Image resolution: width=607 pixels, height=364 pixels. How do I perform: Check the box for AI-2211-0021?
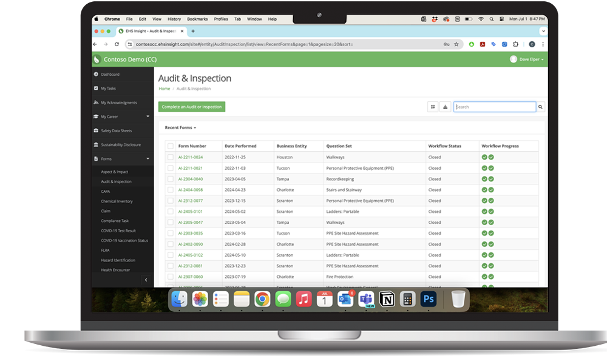click(x=171, y=168)
